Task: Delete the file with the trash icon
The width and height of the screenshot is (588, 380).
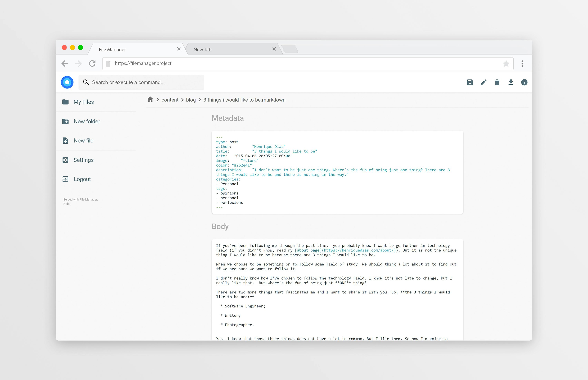Action: click(x=497, y=82)
